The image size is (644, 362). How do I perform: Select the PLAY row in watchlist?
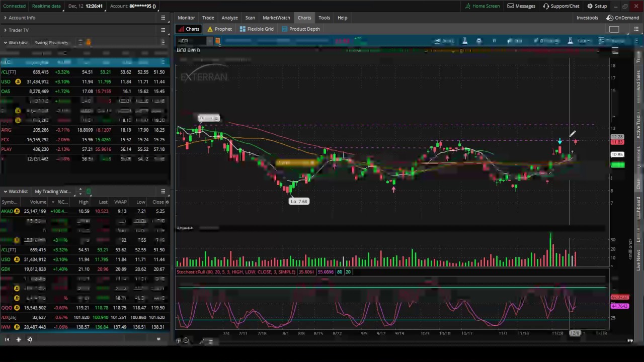(85, 149)
